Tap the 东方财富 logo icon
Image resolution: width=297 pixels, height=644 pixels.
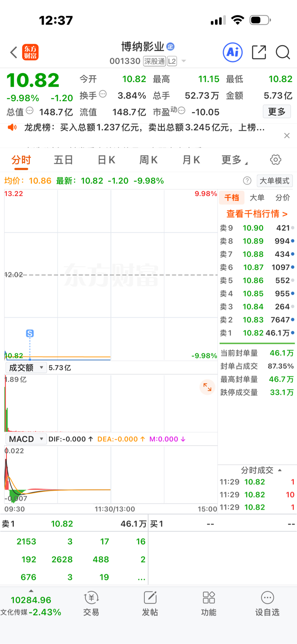[30, 52]
